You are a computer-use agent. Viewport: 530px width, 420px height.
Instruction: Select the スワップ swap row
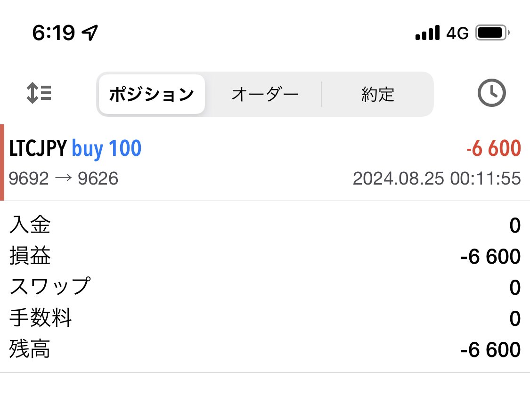click(265, 287)
